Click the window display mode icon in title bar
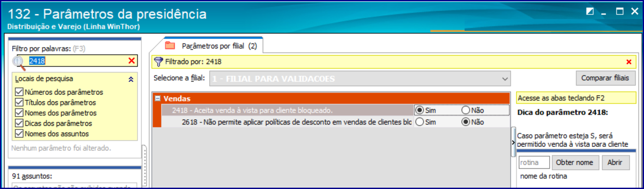Image resolution: width=644 pixels, height=189 pixels. tap(590, 12)
